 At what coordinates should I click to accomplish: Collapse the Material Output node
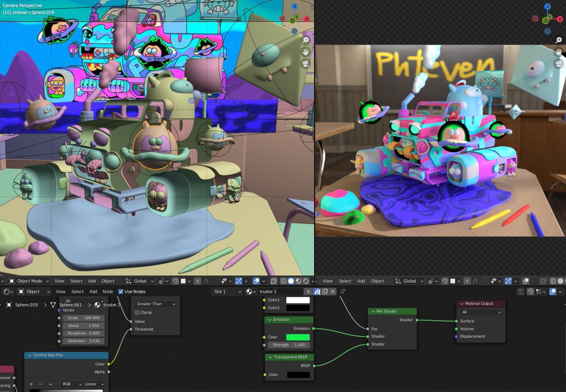[x=461, y=304]
